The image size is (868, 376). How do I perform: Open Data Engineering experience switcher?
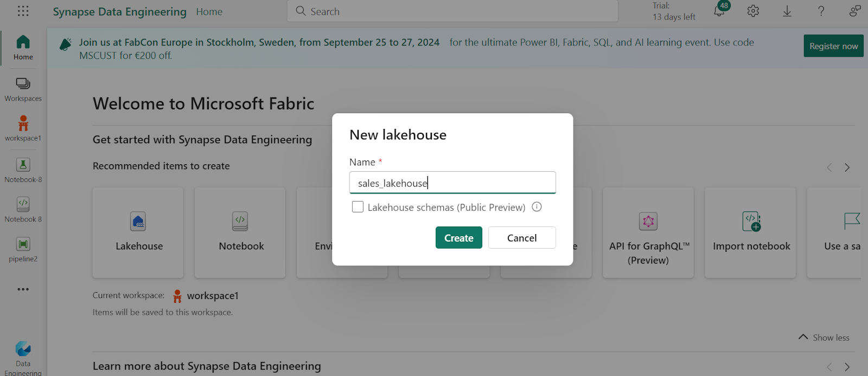pyautogui.click(x=23, y=358)
